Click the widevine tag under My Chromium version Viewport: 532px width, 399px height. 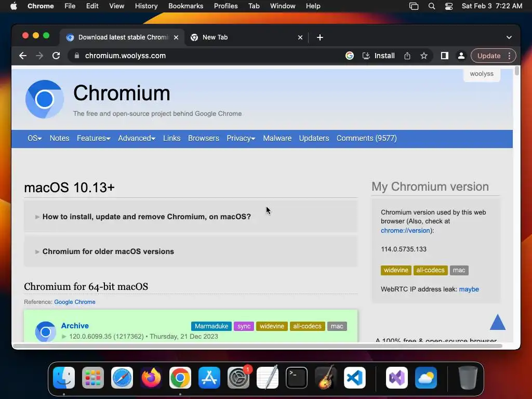pyautogui.click(x=396, y=270)
